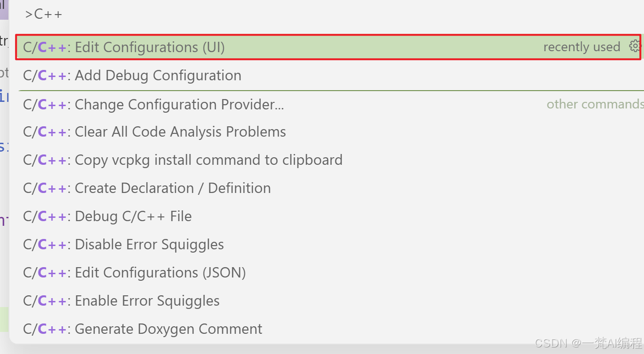Select C/C++: Disable Error Squiggles
Screen dimensions: 644x354
pos(328,245)
